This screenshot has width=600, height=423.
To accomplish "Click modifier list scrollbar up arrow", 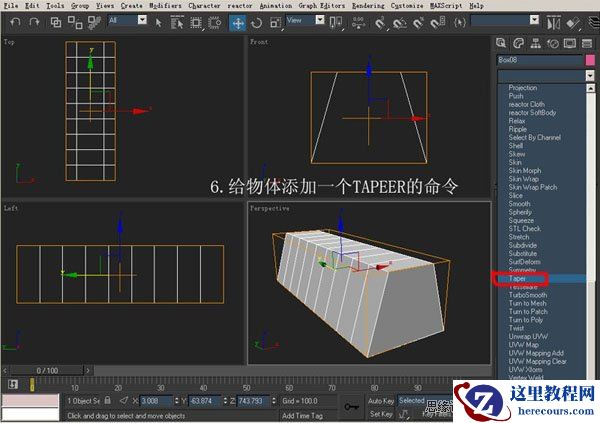I will 590,88.
